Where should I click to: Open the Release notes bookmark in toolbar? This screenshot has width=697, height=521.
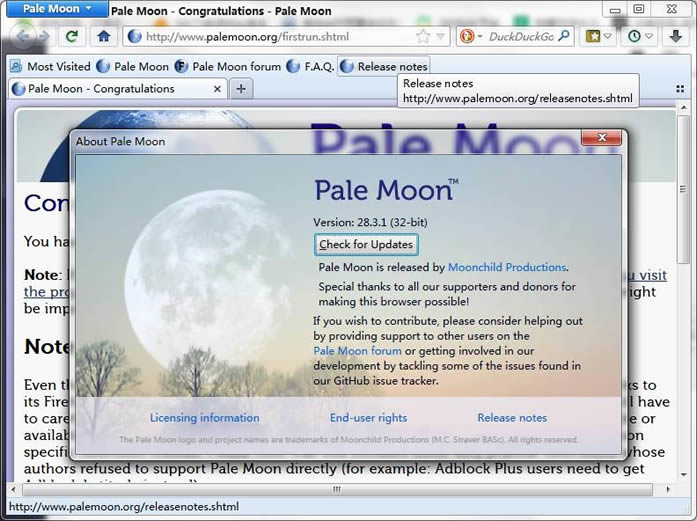tap(384, 67)
